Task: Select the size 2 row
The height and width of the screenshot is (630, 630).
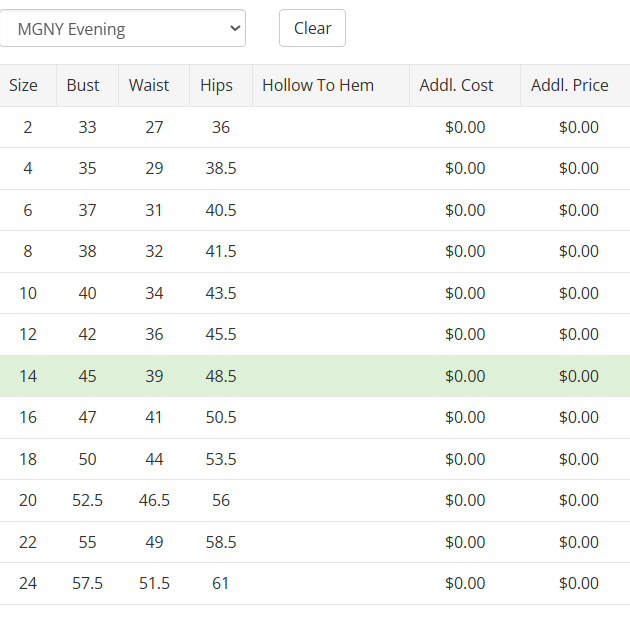Action: point(28,127)
